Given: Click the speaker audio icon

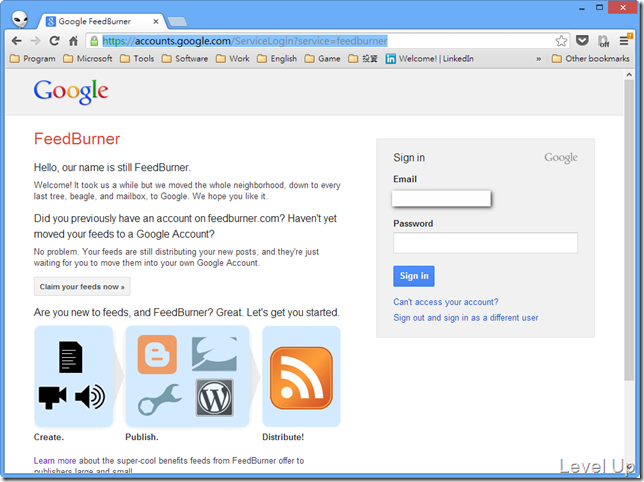Looking at the screenshot, I should [x=90, y=397].
